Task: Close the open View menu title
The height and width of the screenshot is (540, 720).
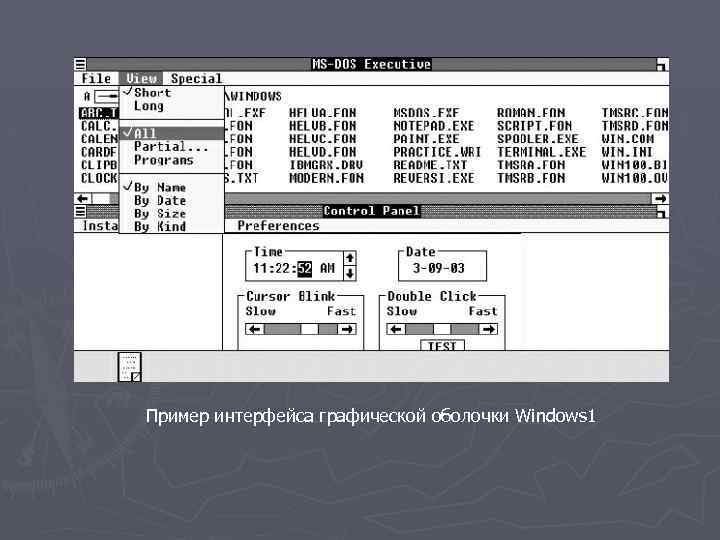Action: point(141,79)
